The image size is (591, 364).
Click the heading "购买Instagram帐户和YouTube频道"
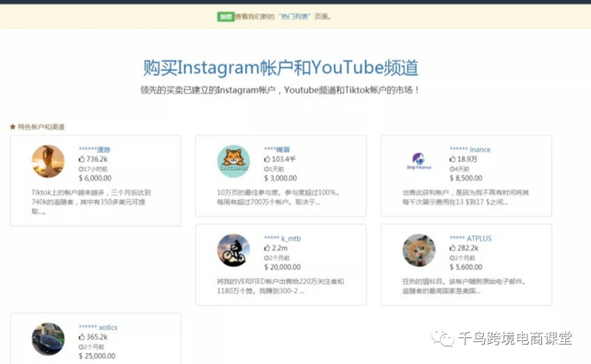[x=280, y=68]
